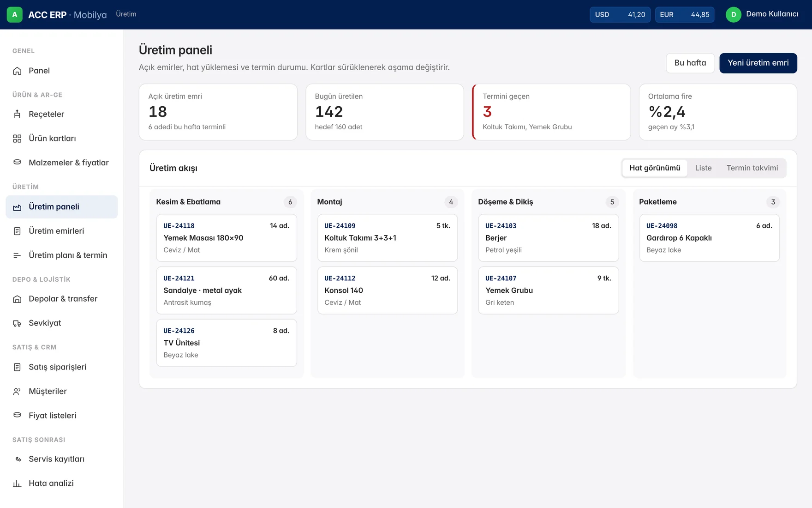The width and height of the screenshot is (812, 508).
Task: Click the Termini geçen stat card
Action: coord(551,112)
